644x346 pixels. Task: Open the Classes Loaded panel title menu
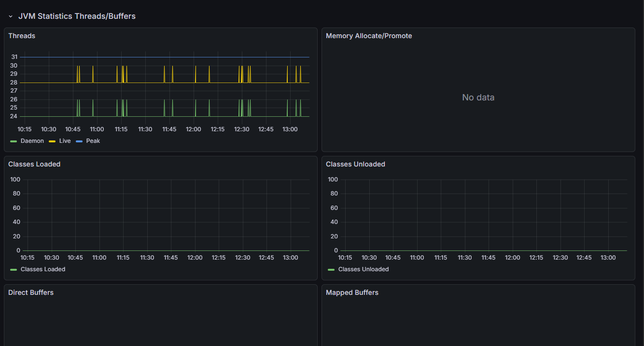point(34,164)
